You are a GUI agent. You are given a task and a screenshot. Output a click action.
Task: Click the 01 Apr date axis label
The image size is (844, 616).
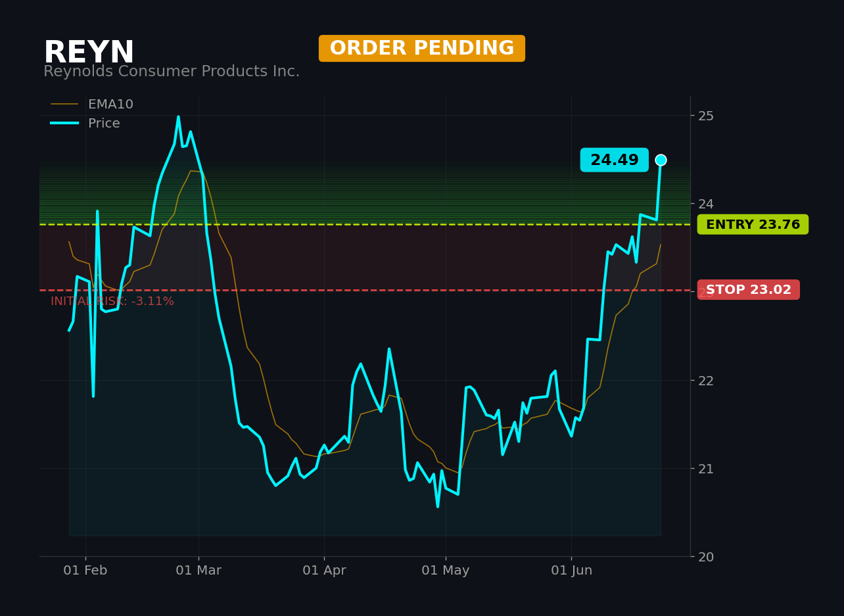[x=324, y=571]
